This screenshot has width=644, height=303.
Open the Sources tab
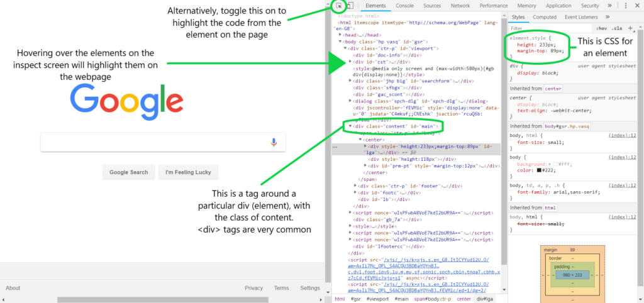click(432, 6)
